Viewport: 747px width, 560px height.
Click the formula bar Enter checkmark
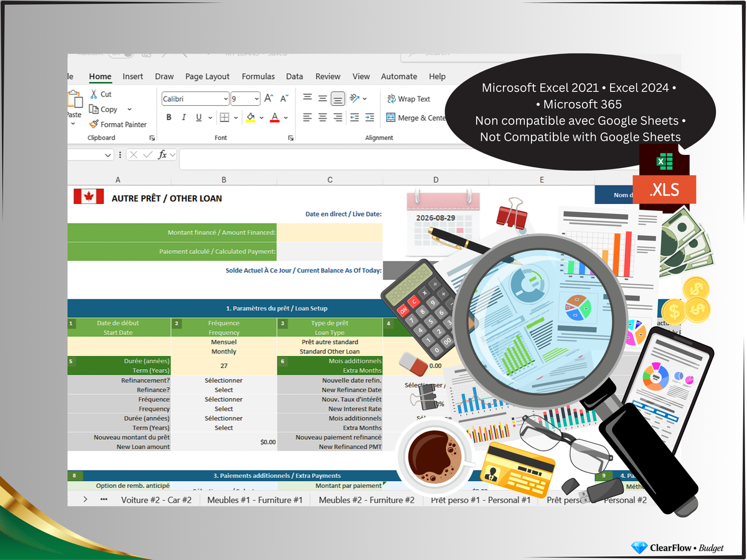pos(148,154)
